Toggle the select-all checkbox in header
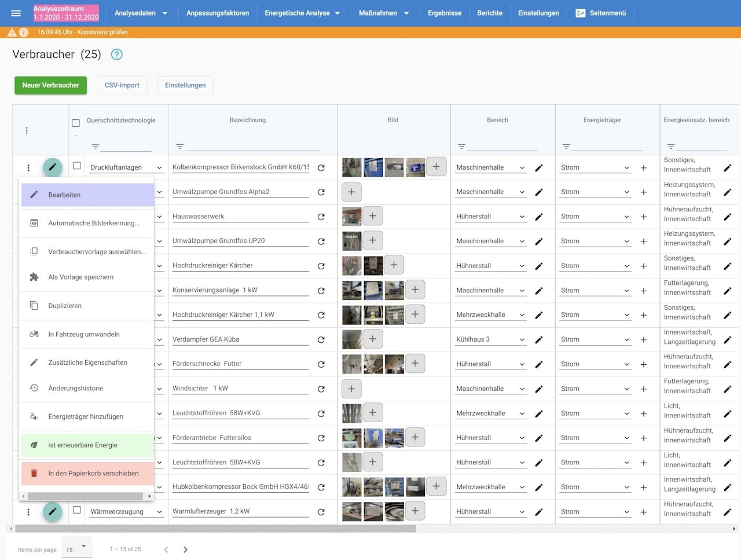The height and width of the screenshot is (560, 741). pos(76,123)
